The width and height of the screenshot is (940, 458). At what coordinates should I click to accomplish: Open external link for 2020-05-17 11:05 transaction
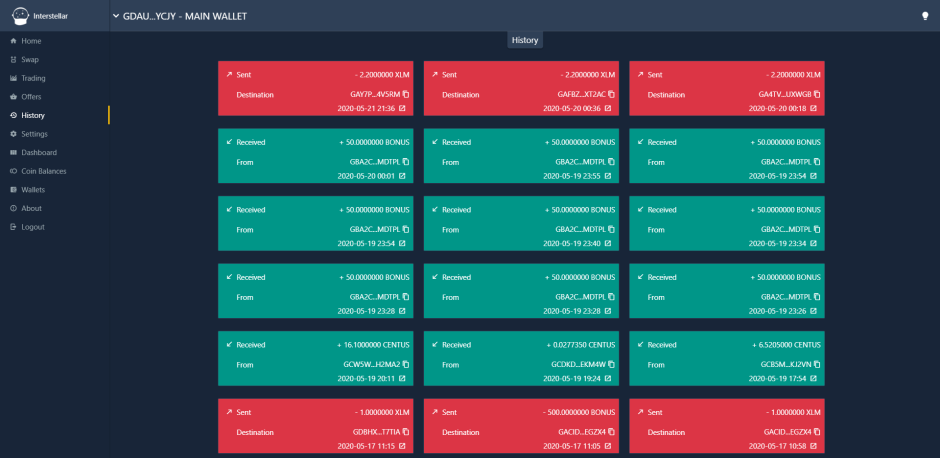[x=608, y=446]
